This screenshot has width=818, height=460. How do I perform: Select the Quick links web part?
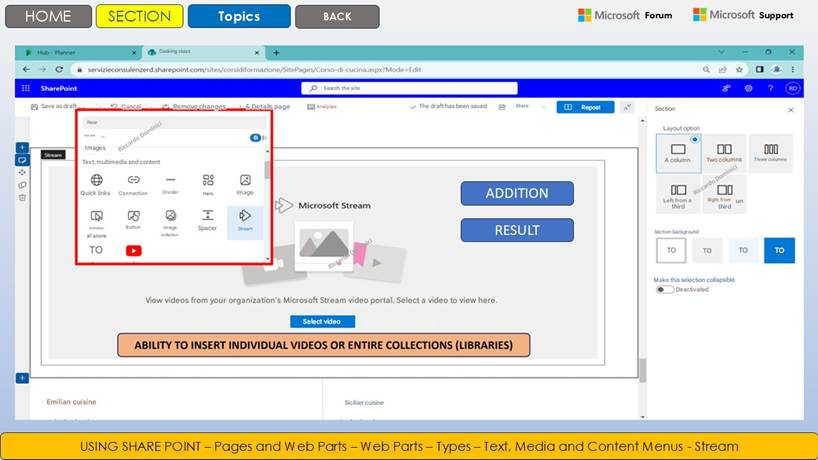pos(96,185)
